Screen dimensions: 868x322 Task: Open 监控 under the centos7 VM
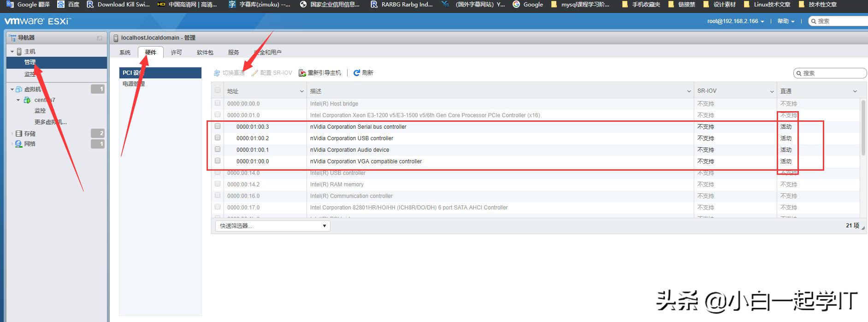40,111
